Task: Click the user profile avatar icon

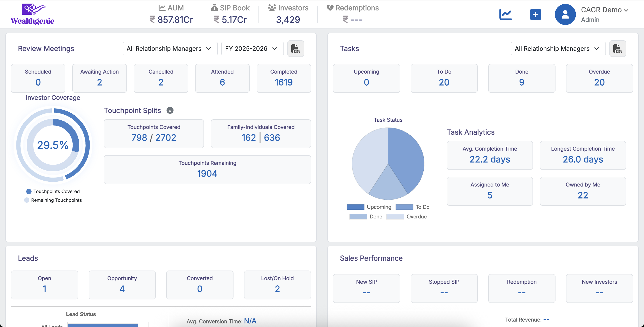Action: tap(565, 14)
